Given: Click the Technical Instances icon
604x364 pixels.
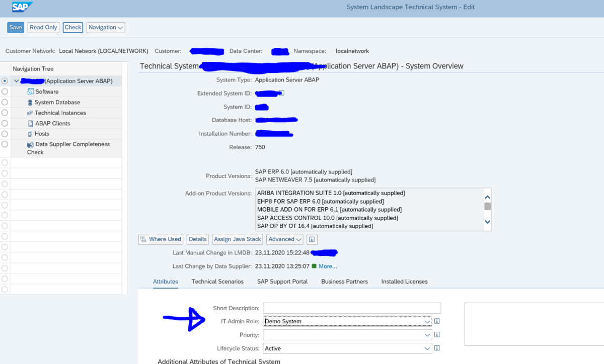Looking at the screenshot, I should 30,113.
